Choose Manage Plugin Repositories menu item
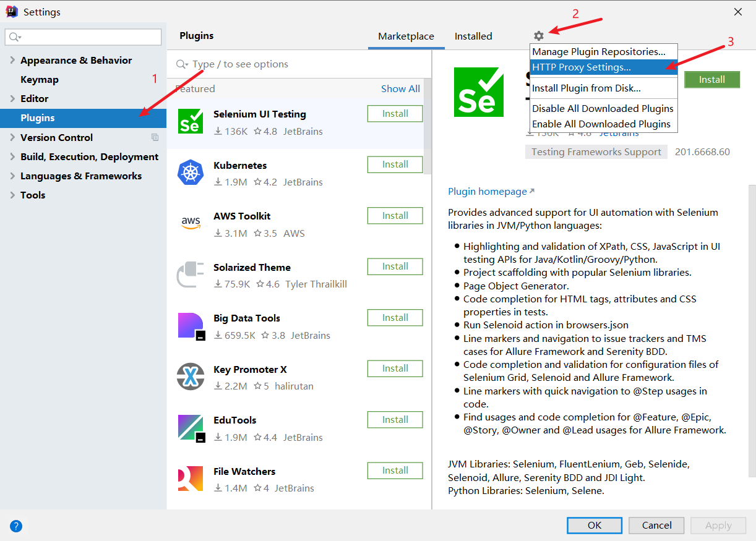This screenshot has height=541, width=756. [604, 52]
